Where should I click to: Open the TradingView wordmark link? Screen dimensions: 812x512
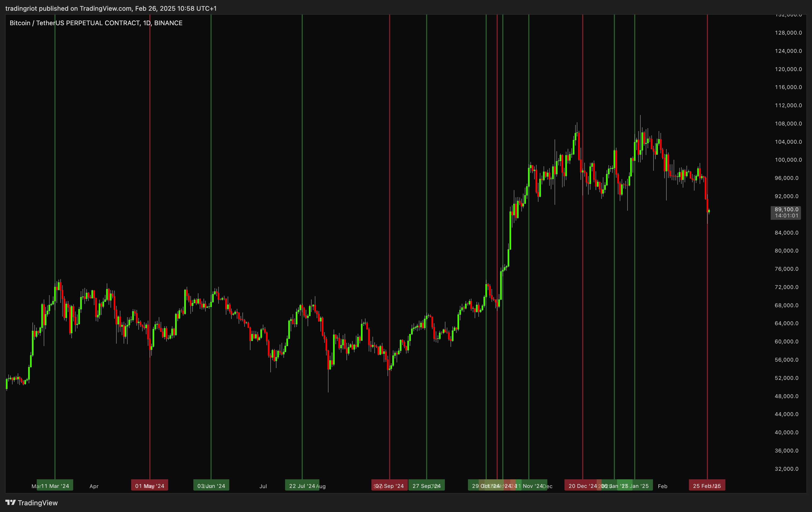[38, 503]
